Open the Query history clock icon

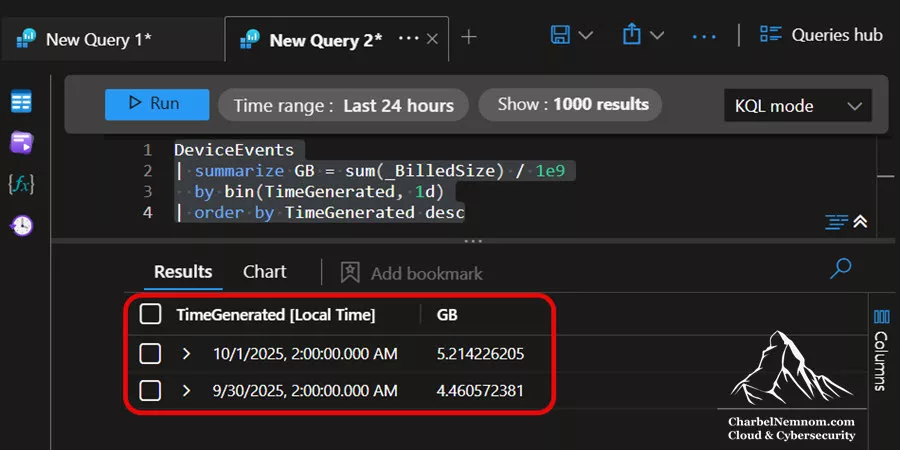[22, 226]
